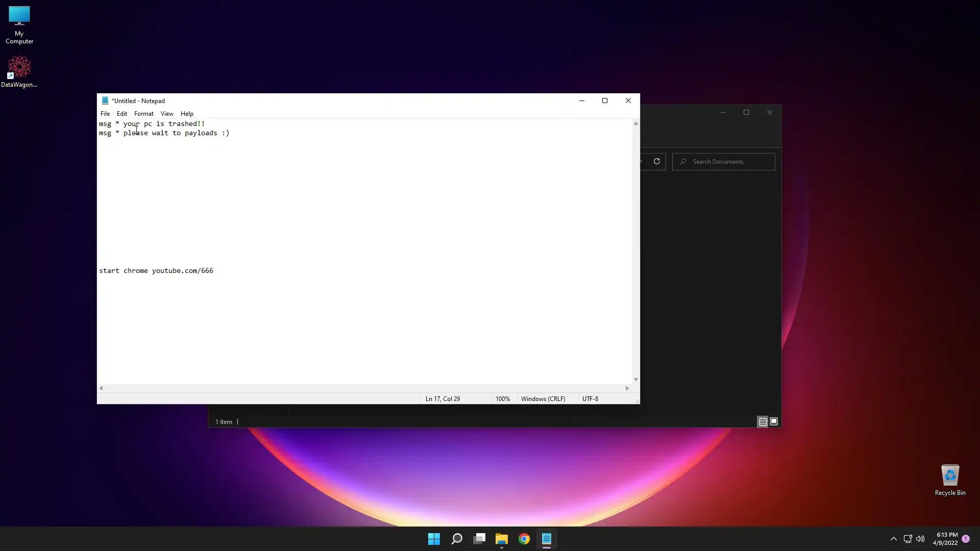The image size is (980, 551).
Task: Expand hidden system tray icons chevron
Action: [x=894, y=539]
